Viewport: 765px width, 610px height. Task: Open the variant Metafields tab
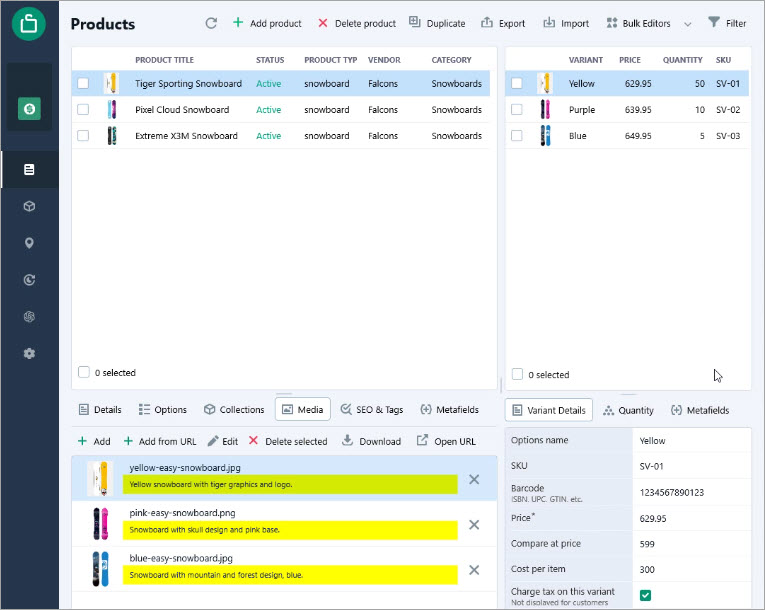pos(700,410)
